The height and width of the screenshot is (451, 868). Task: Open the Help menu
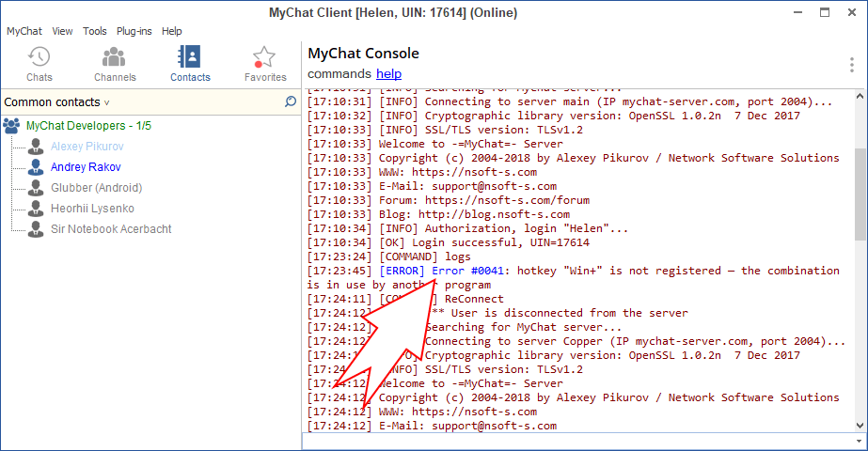(171, 31)
